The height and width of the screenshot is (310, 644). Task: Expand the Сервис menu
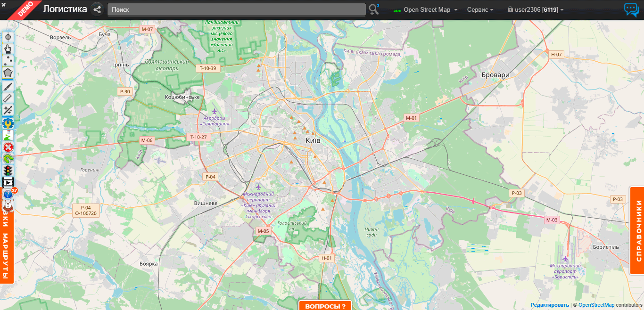pyautogui.click(x=480, y=9)
